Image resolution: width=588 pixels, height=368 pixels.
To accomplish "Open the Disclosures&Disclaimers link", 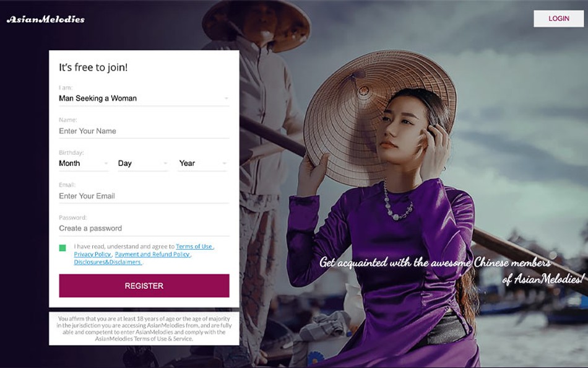I will click(108, 262).
